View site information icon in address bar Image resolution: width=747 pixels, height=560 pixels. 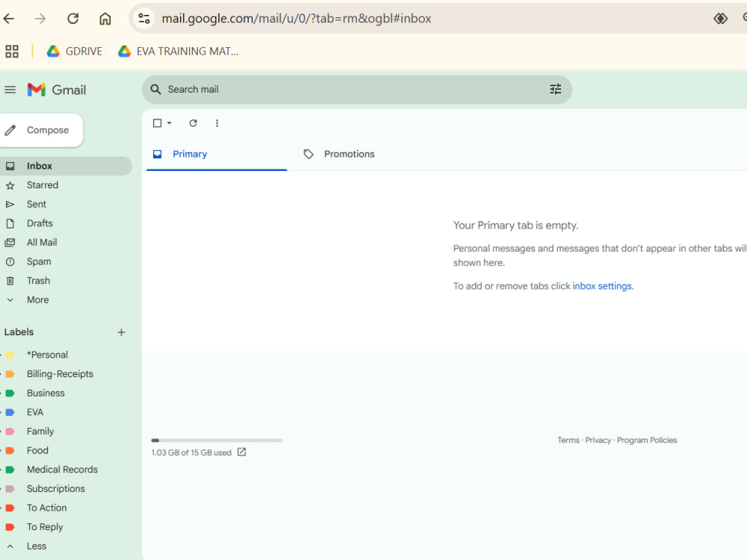(x=144, y=19)
